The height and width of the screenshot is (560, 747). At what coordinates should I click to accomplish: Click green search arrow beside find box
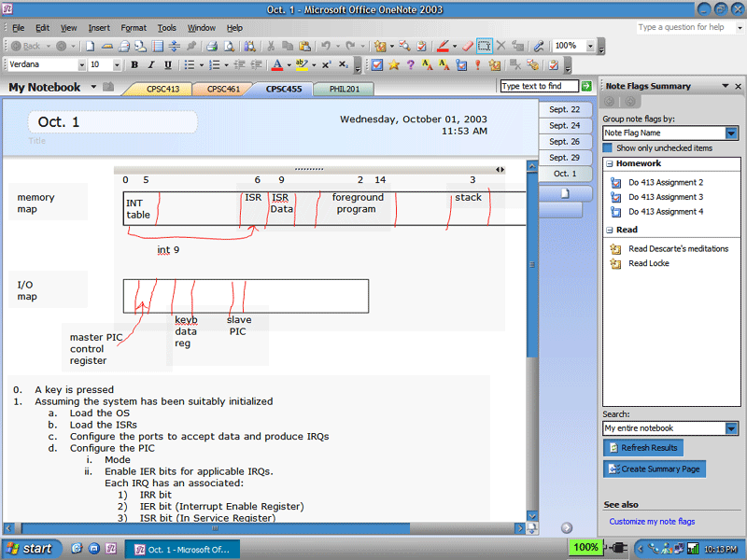[586, 86]
